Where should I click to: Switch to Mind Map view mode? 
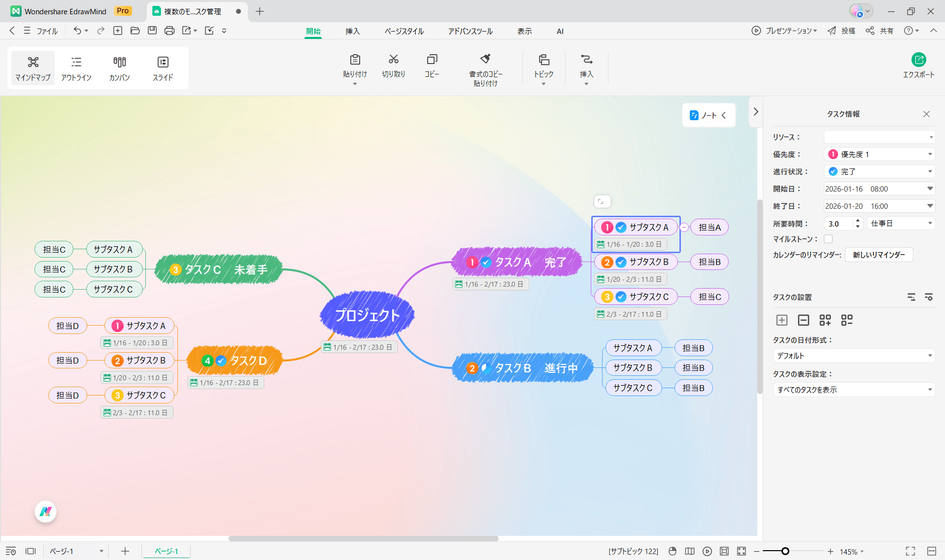tap(33, 68)
